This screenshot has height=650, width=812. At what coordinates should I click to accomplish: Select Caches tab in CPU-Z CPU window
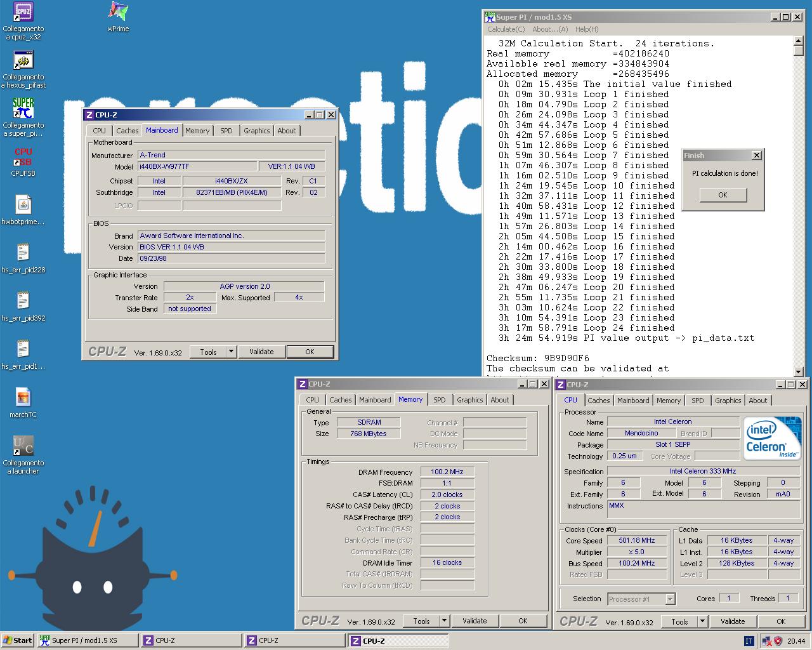(x=598, y=401)
